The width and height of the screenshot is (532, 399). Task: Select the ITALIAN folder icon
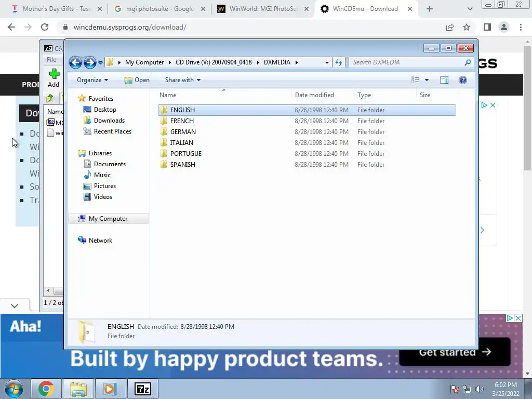point(164,142)
